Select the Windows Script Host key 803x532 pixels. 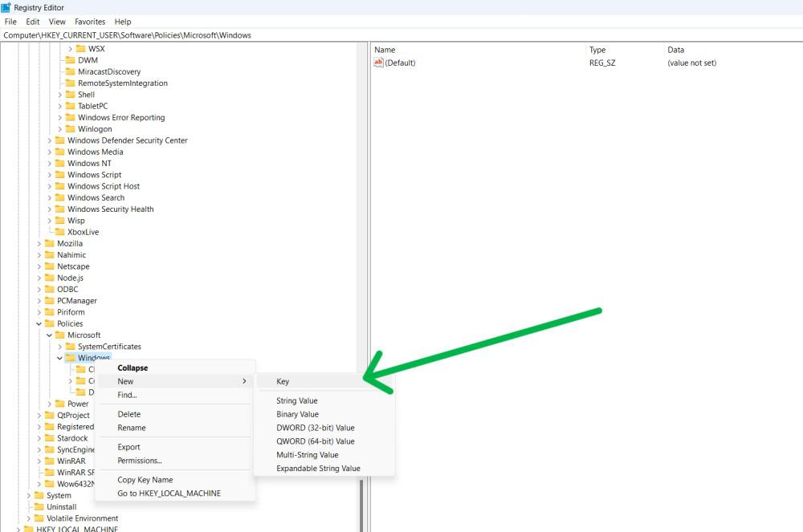point(104,186)
